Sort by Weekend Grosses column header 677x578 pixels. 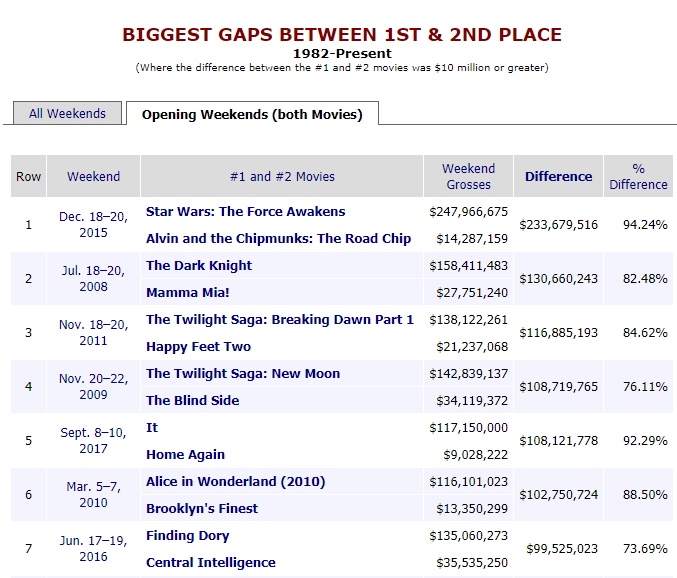point(468,176)
